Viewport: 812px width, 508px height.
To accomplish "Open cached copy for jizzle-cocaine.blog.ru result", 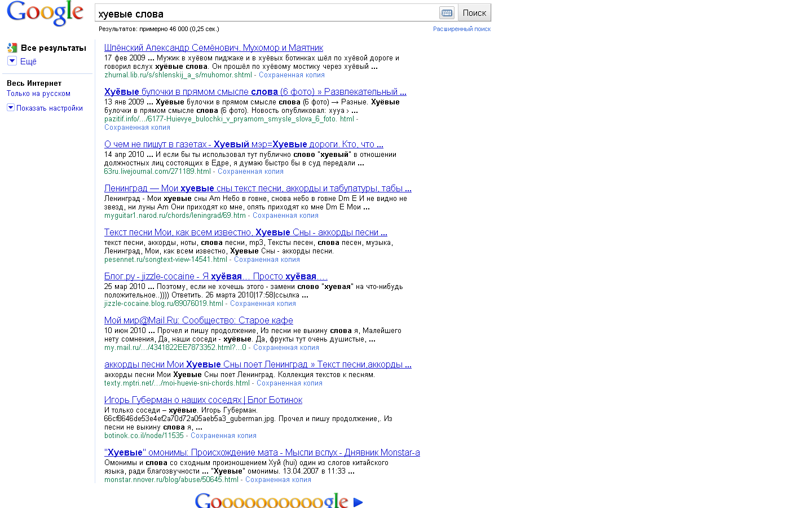I will (x=263, y=304).
